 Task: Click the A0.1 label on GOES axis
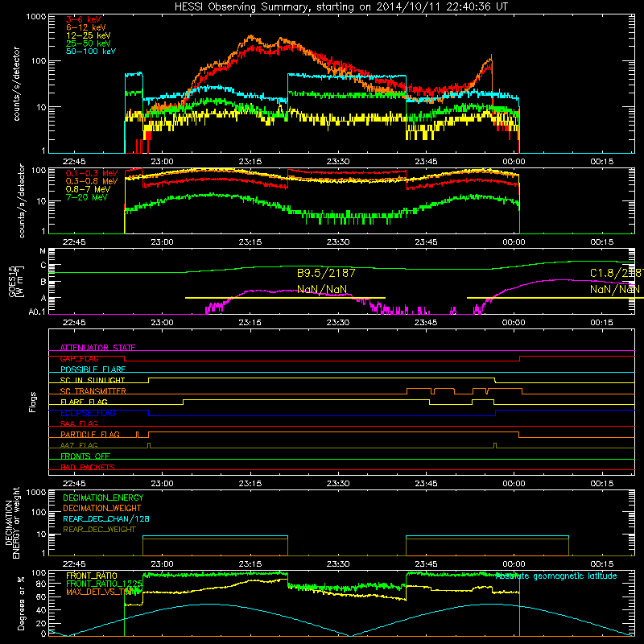(x=37, y=312)
